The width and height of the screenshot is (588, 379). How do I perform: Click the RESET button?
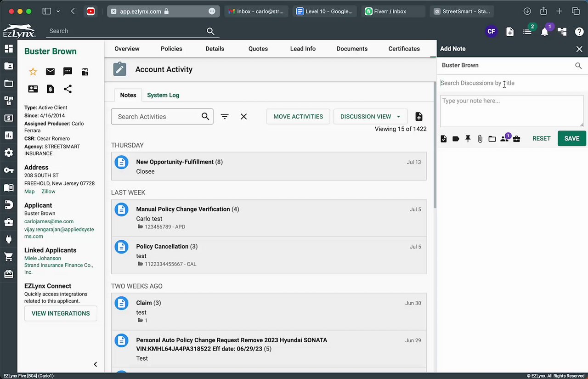coord(542,138)
